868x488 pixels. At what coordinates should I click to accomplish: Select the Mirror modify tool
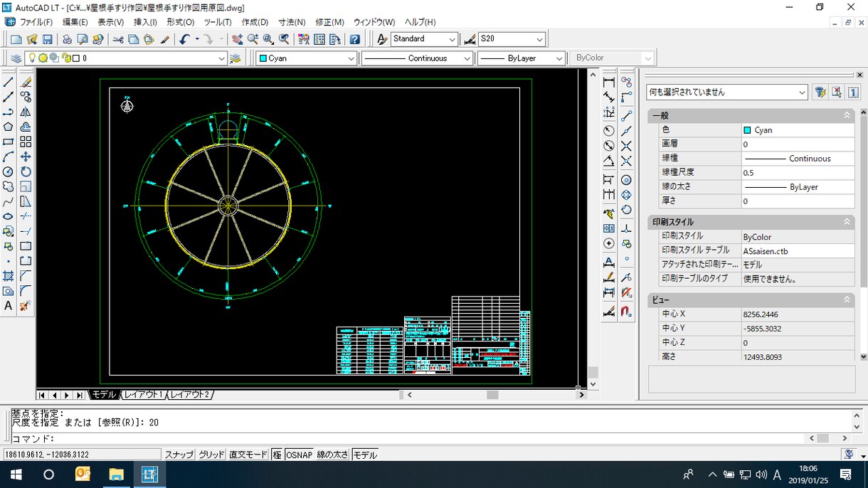pyautogui.click(x=26, y=112)
